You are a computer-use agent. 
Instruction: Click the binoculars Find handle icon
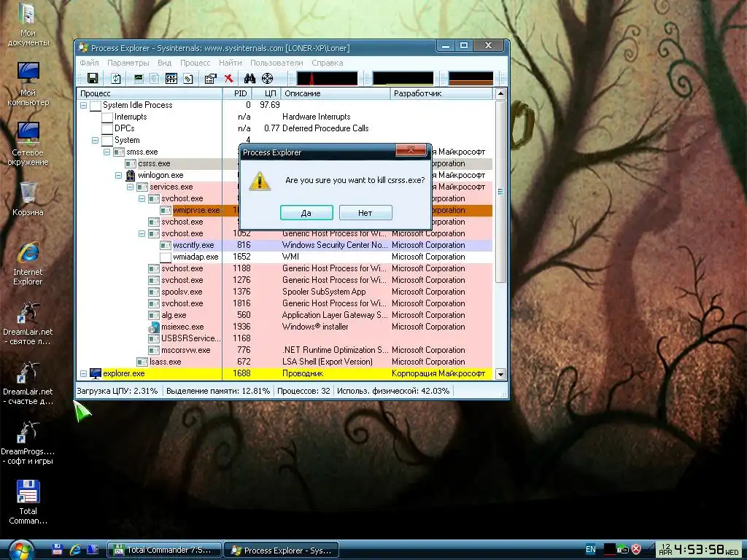click(249, 79)
